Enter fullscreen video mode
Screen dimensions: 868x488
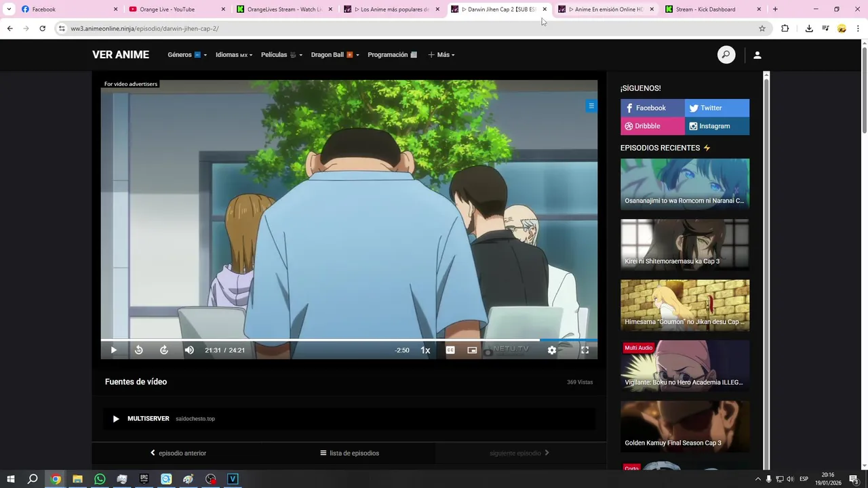(585, 350)
